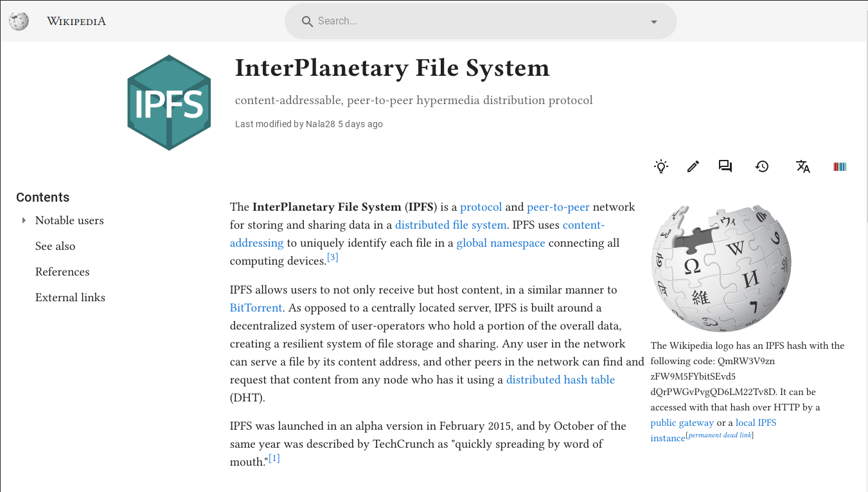Open the protocol link
This screenshot has height=492, width=868.
pos(481,207)
